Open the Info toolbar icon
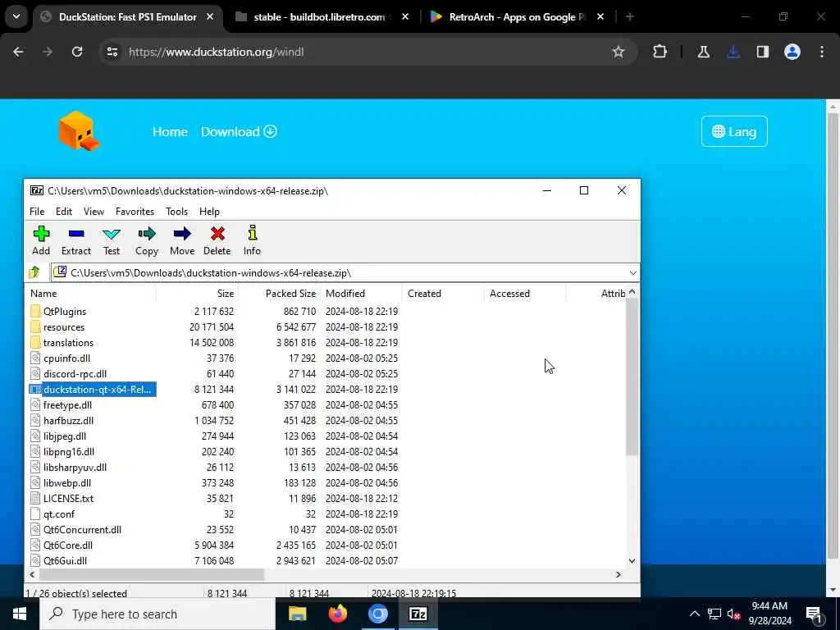The width and height of the screenshot is (840, 630). click(253, 240)
